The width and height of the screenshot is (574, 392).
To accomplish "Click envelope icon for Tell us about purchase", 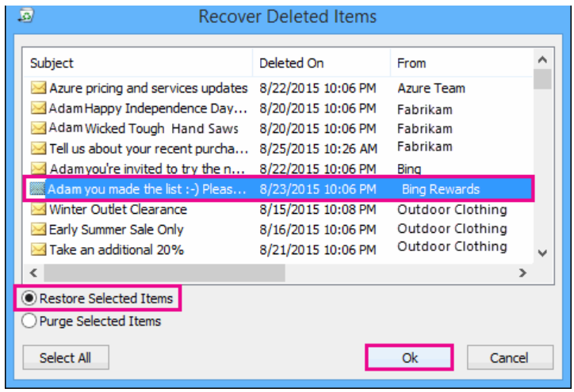I will (38, 148).
